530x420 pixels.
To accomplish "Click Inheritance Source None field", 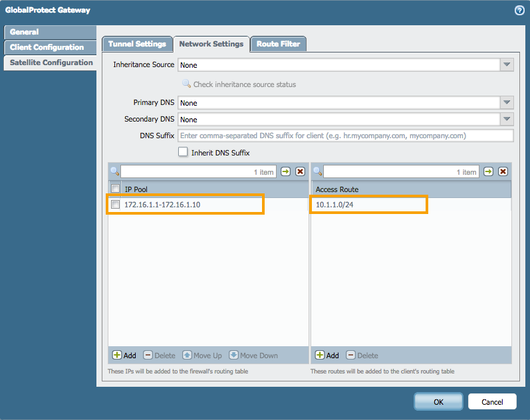I will point(339,64).
